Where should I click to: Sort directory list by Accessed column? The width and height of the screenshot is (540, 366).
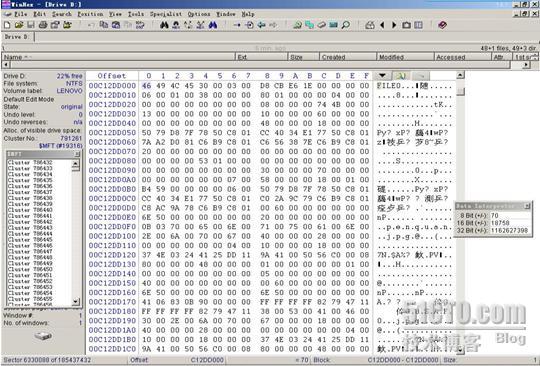[x=462, y=57]
